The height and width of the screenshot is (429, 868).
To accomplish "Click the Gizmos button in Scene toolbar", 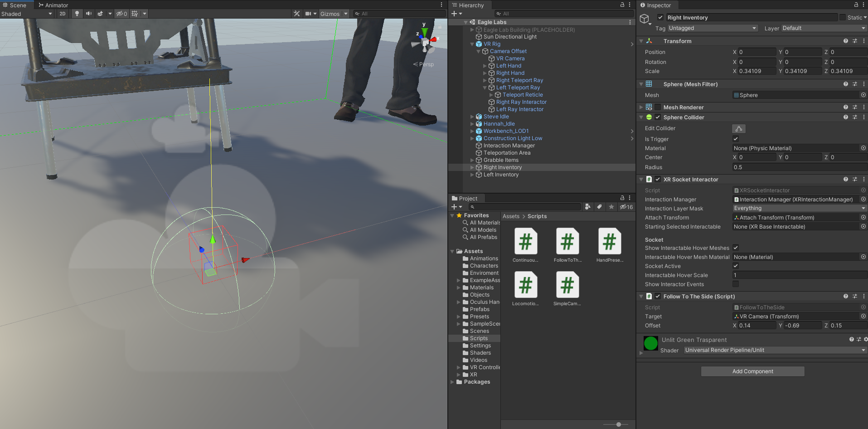I will (x=330, y=14).
